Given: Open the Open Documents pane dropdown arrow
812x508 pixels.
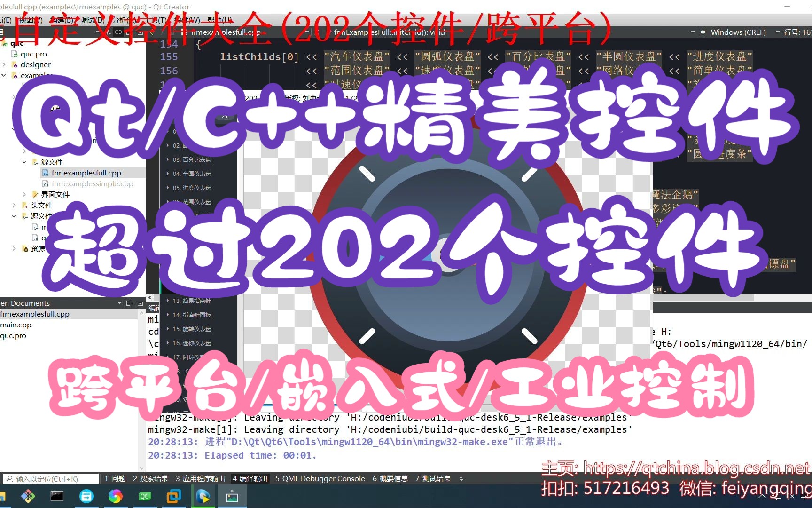Looking at the screenshot, I should tap(119, 303).
